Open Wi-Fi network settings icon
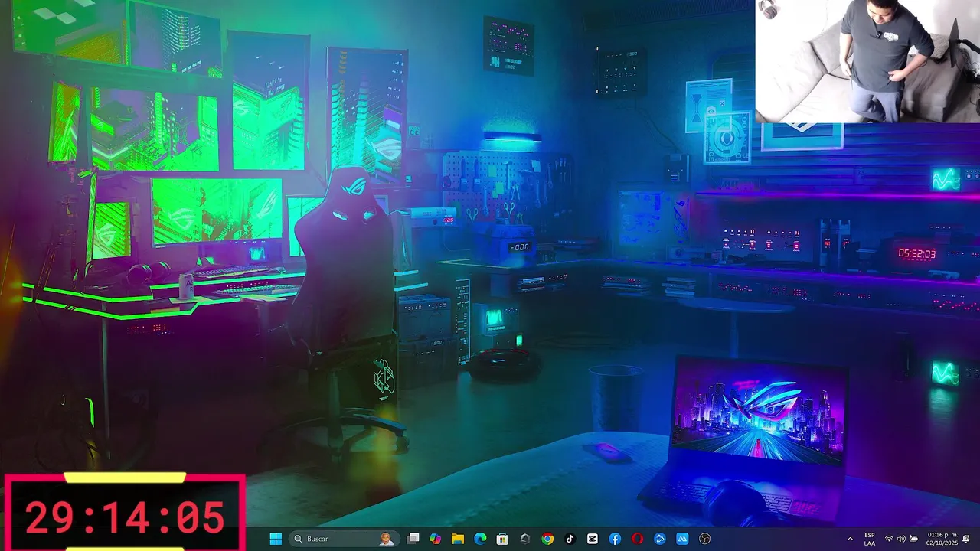The image size is (980, 551). [889, 539]
